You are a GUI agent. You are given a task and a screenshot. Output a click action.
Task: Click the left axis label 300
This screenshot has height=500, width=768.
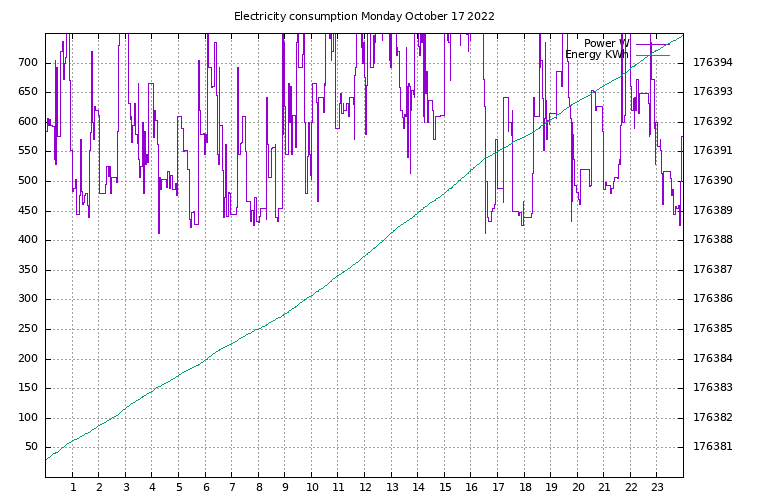pos(28,299)
